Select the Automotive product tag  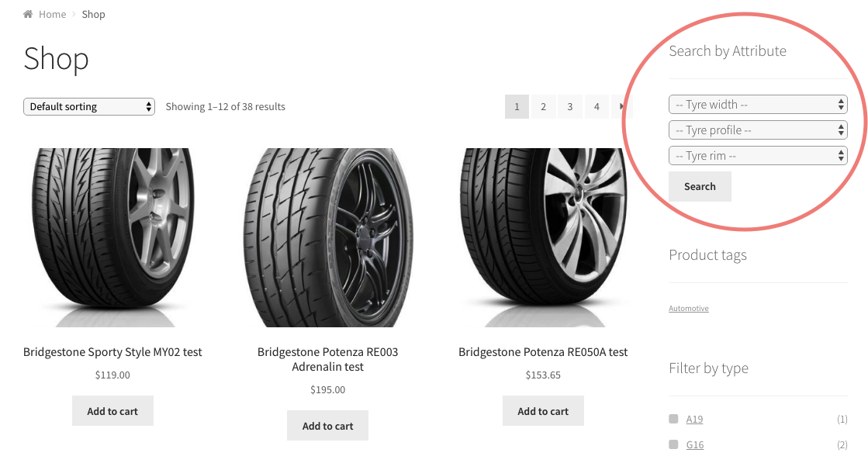(689, 309)
